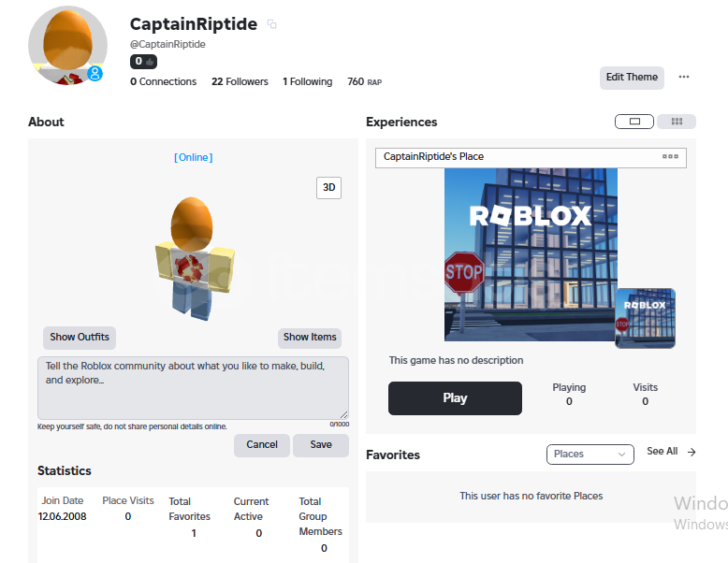Select the small Roblox place thumbnail
Viewport: 728px width, 563px height.
point(645,318)
